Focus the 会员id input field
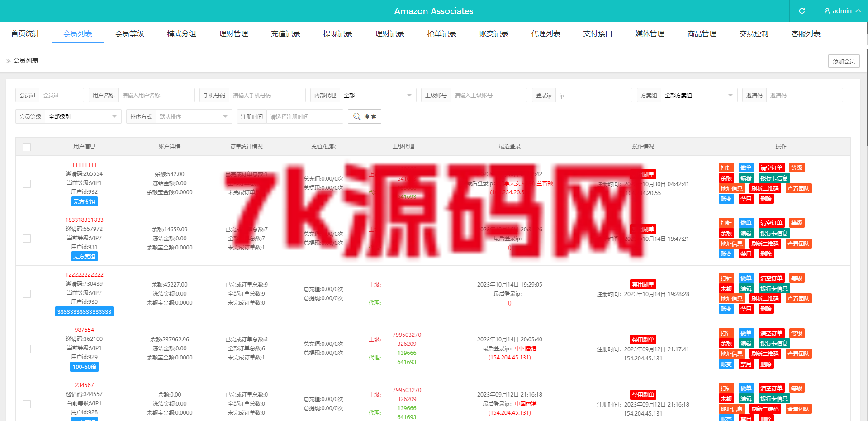This screenshot has height=421, width=868. [x=62, y=95]
